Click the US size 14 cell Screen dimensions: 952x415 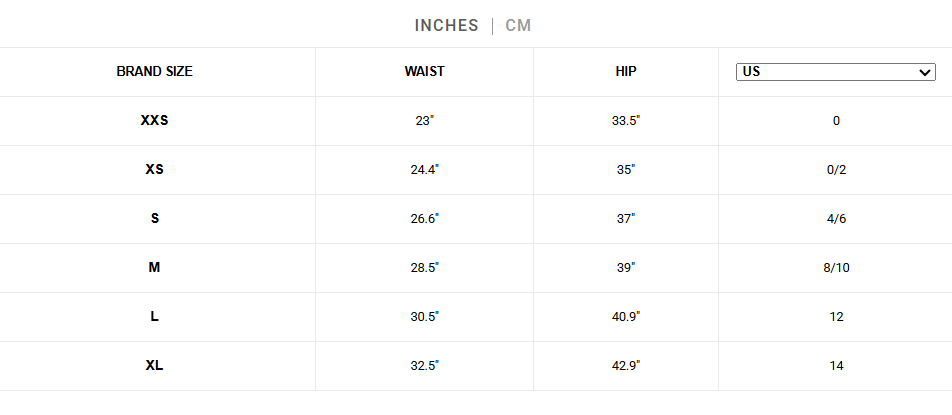(x=836, y=366)
